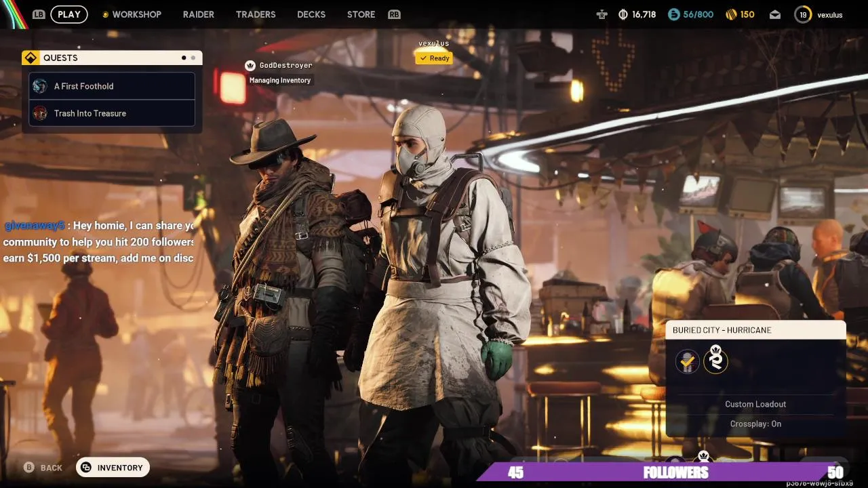
Task: Click the notification dot beside WORKSHOP
Action: coord(105,14)
